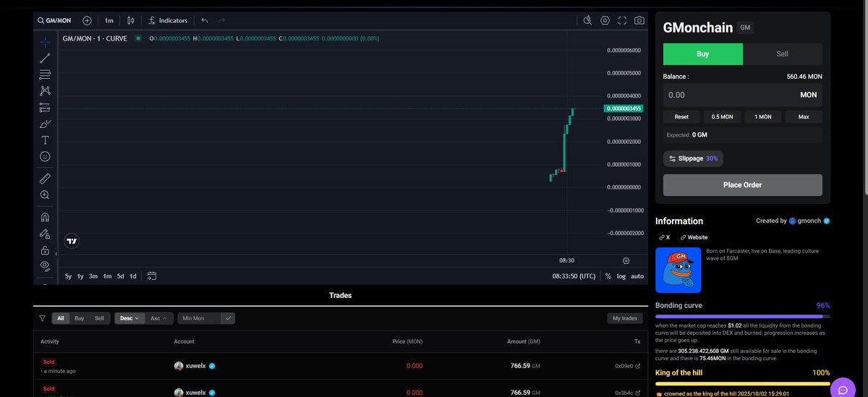868x397 pixels.
Task: Toggle stay in drawing mode
Action: 45,234
